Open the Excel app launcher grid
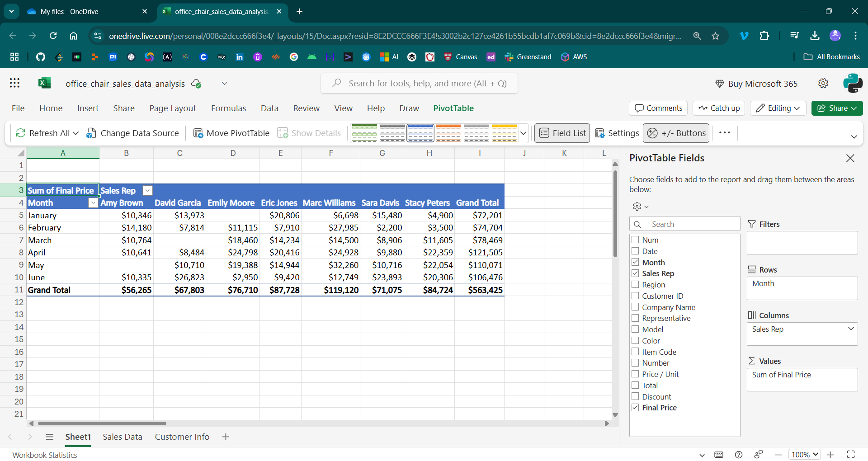Image resolution: width=868 pixels, height=461 pixels. (x=14, y=83)
